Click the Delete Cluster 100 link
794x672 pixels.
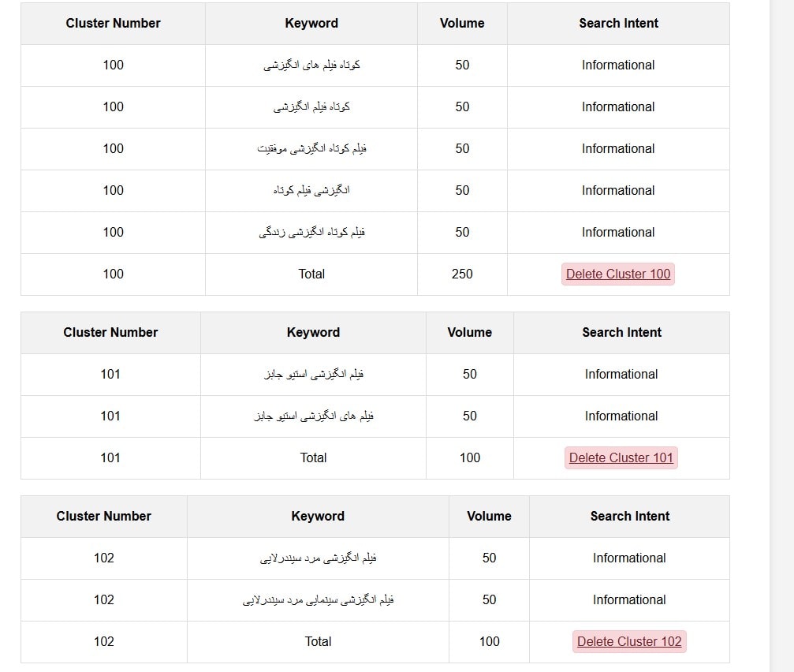click(618, 274)
